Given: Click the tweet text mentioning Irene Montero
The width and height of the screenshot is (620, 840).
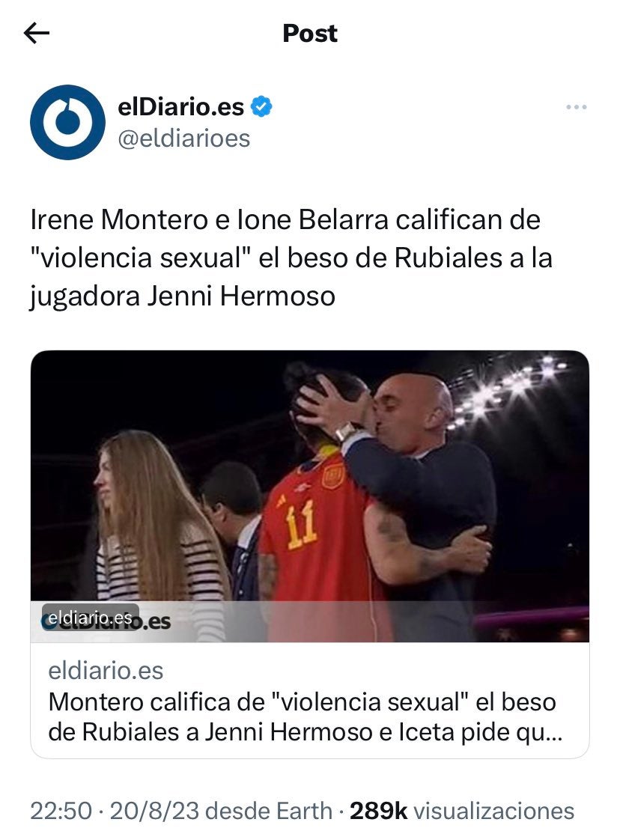Looking at the screenshot, I should click(291, 258).
